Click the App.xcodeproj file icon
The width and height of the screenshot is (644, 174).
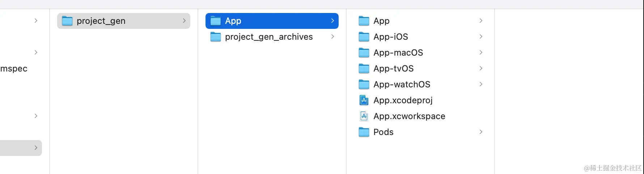(364, 100)
